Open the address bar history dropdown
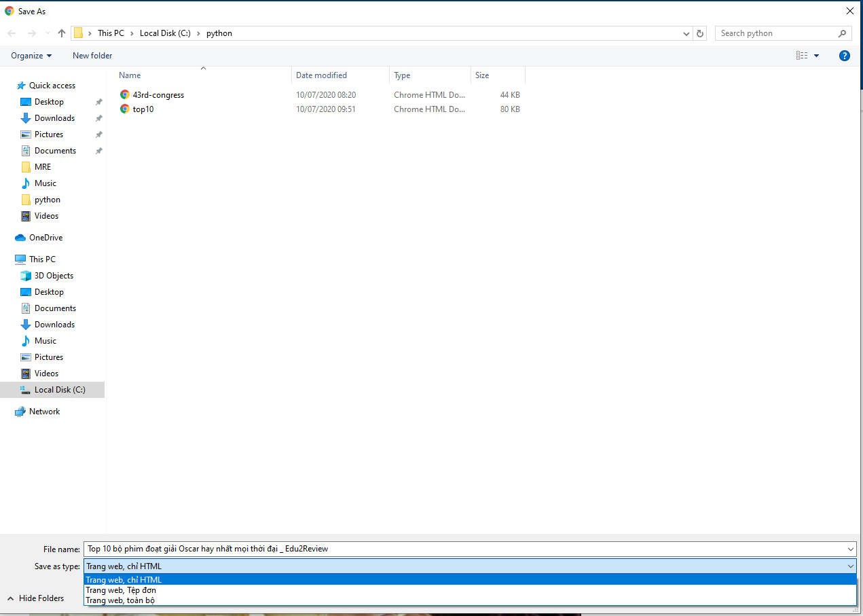This screenshot has height=616, width=863. click(x=686, y=33)
